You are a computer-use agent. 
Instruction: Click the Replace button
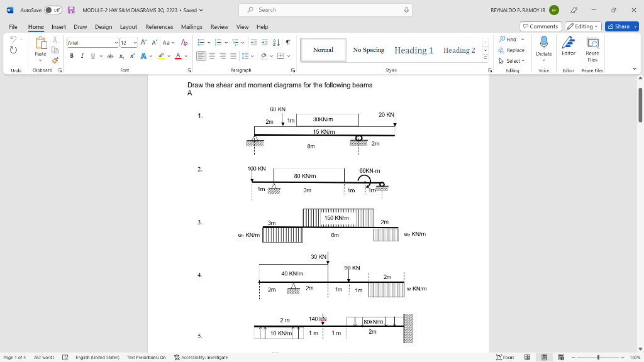point(512,50)
